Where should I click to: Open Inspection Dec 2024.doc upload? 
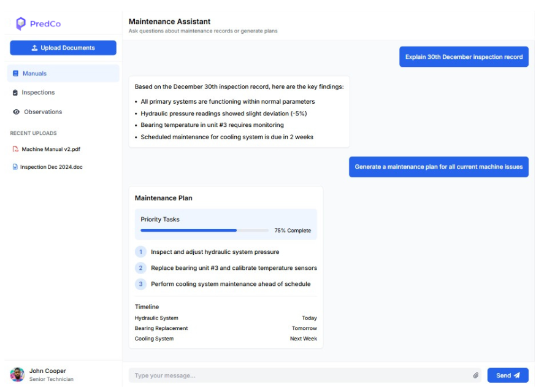[52, 167]
